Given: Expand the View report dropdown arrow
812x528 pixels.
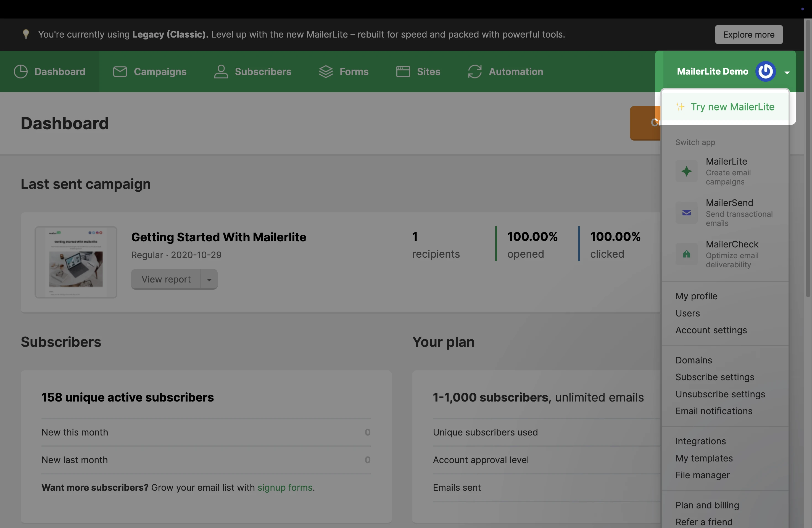Looking at the screenshot, I should pyautogui.click(x=209, y=279).
